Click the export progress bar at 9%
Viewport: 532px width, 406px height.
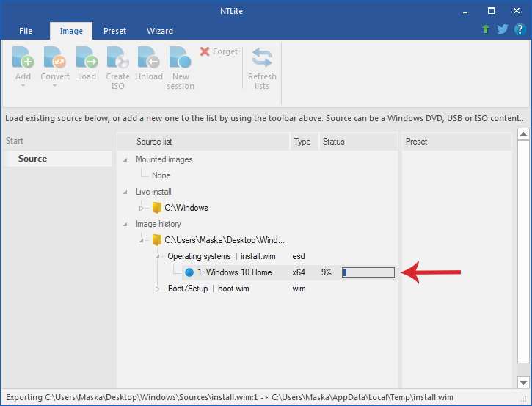(x=368, y=272)
